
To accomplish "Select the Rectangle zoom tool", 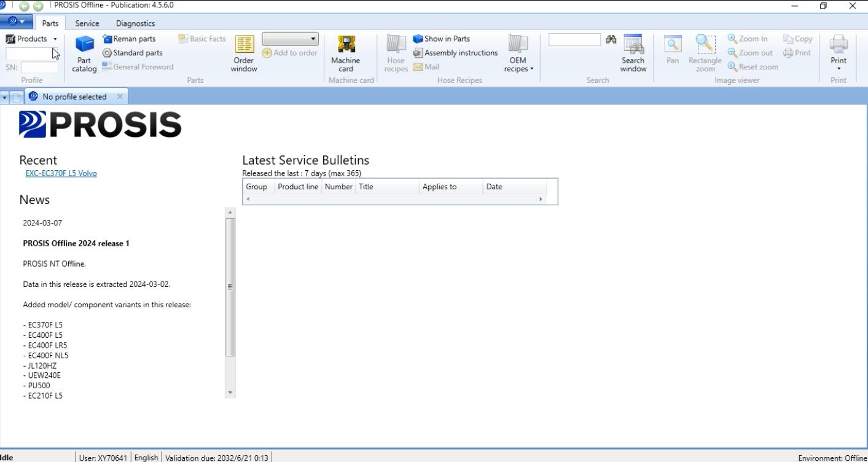I will (x=705, y=53).
